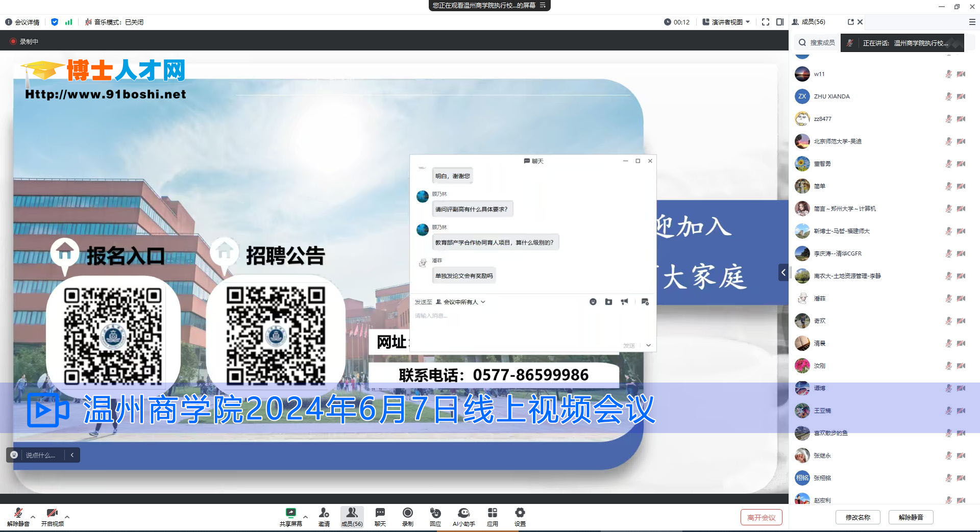980x532 pixels.
Task: Click 董智勇's muted microphone icon
Action: coord(948,164)
